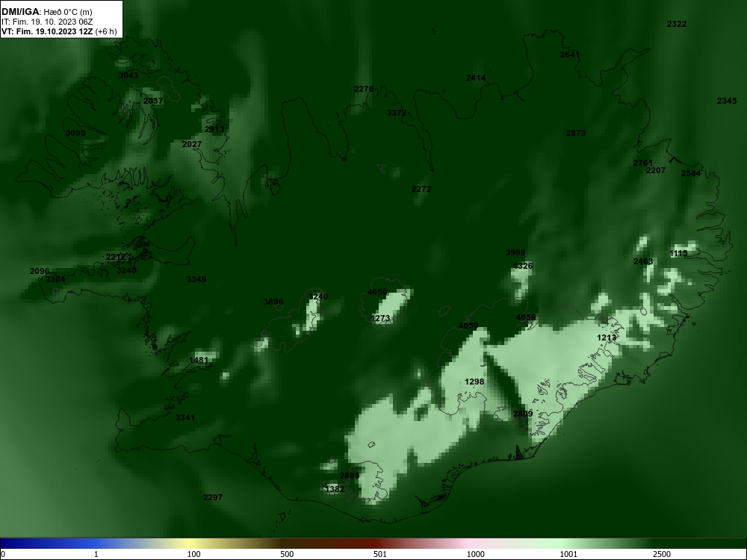Click the height value 2096
The image size is (747, 560).
(39, 271)
